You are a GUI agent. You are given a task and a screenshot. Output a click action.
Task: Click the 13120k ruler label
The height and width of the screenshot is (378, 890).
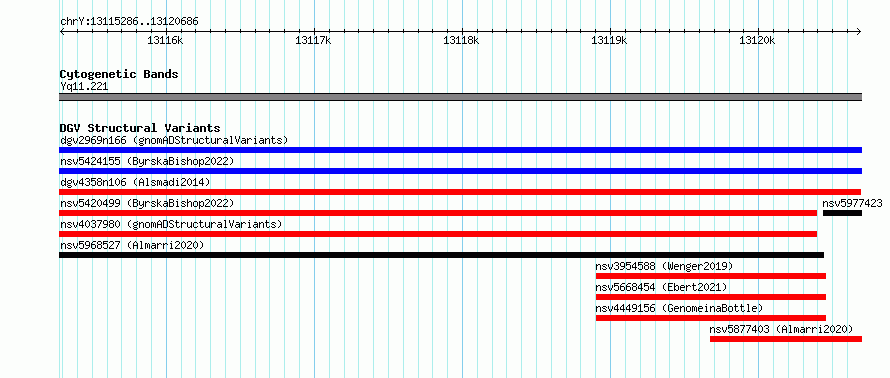[x=757, y=40]
